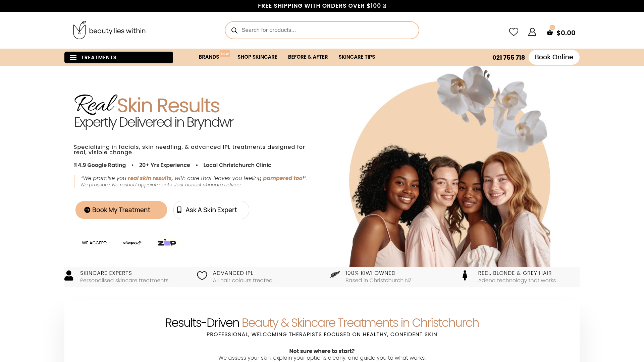Select the Zip payment icon
644x362 pixels.
[166, 242]
